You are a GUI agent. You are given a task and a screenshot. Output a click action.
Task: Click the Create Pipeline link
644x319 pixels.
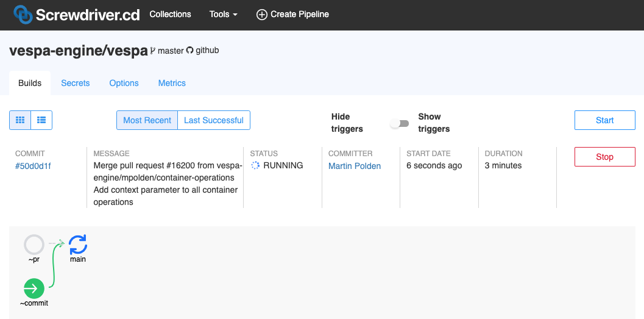[292, 15]
